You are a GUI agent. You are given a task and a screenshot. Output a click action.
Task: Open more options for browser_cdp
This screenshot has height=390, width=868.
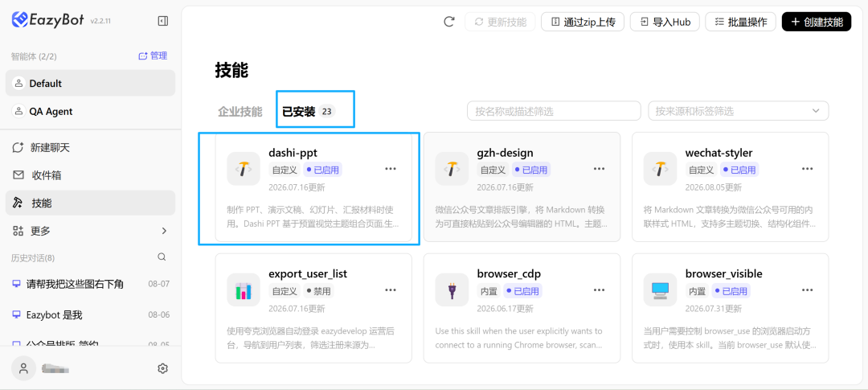[599, 289]
